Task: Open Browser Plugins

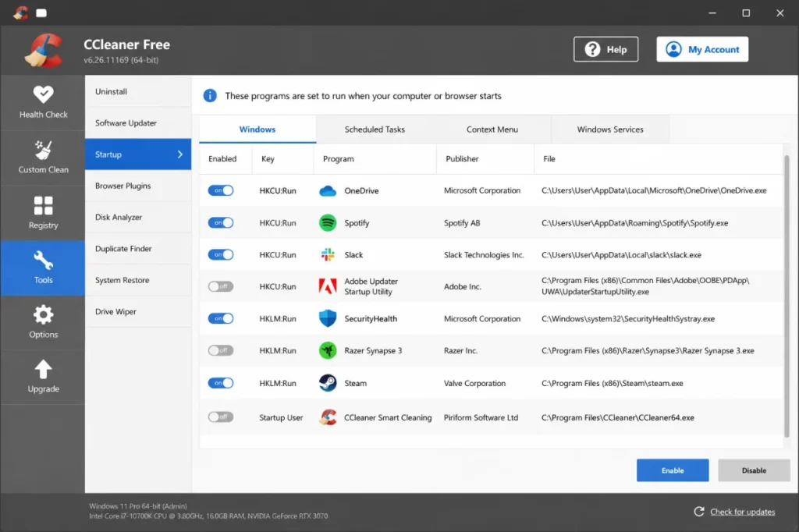Action: coord(138,186)
